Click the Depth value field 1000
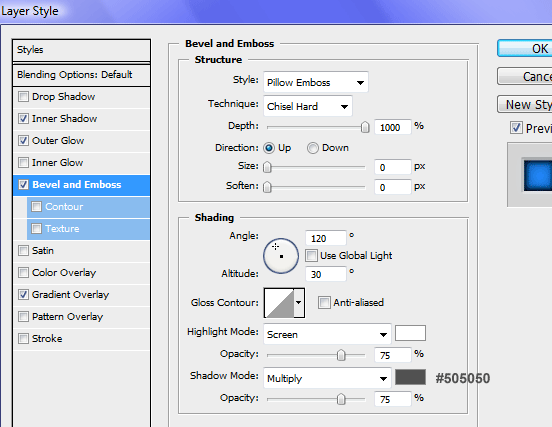Screen dimensions: 552x427 coord(393,127)
